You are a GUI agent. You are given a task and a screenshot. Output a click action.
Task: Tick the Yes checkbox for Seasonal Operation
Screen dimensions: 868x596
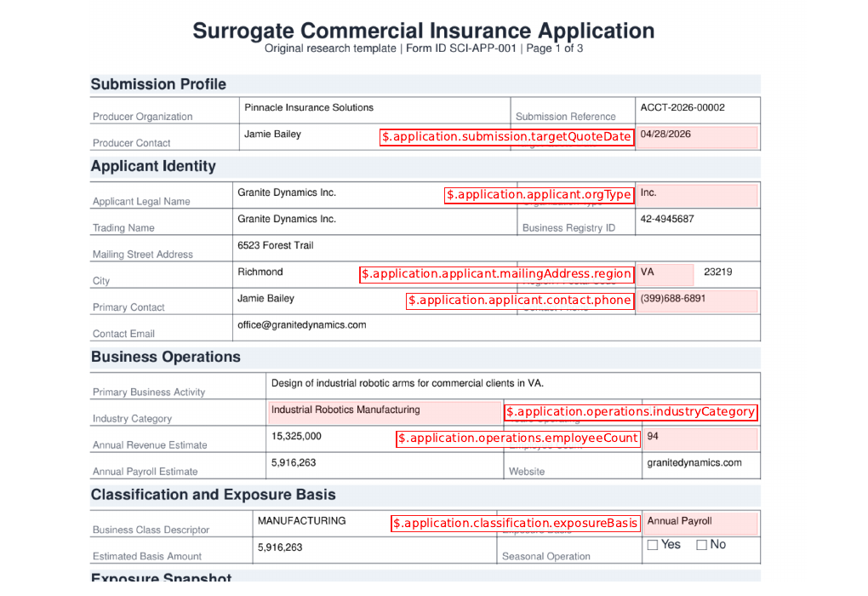coord(653,545)
